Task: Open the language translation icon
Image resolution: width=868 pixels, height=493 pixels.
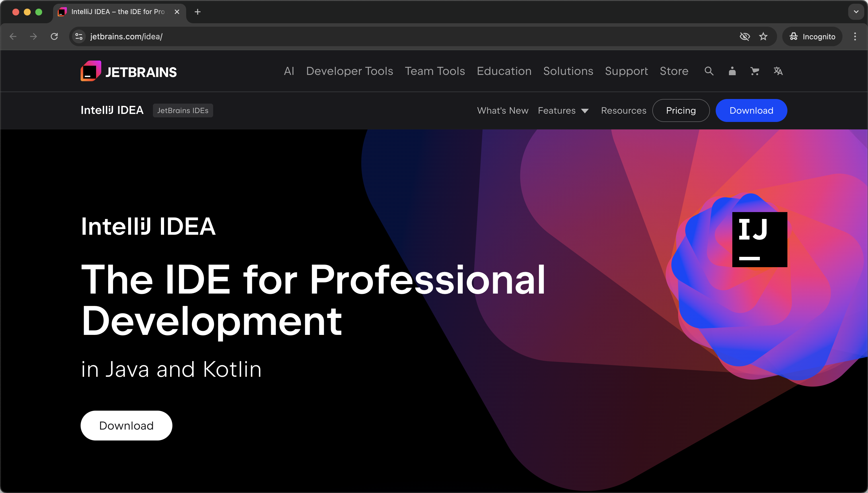Action: (778, 71)
